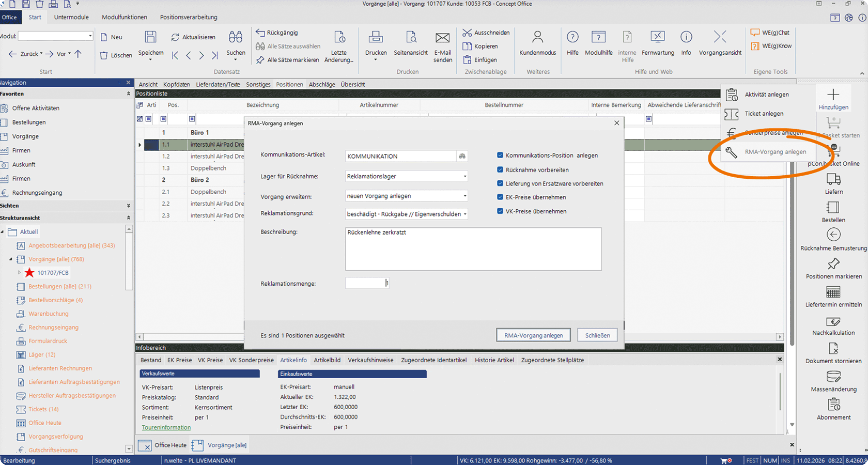The height and width of the screenshot is (465, 868).
Task: Open Fernwartung remote support
Action: pyautogui.click(x=658, y=38)
